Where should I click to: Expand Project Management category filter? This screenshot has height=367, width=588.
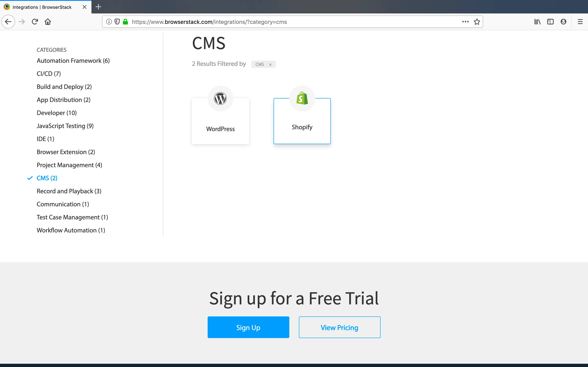(x=69, y=165)
